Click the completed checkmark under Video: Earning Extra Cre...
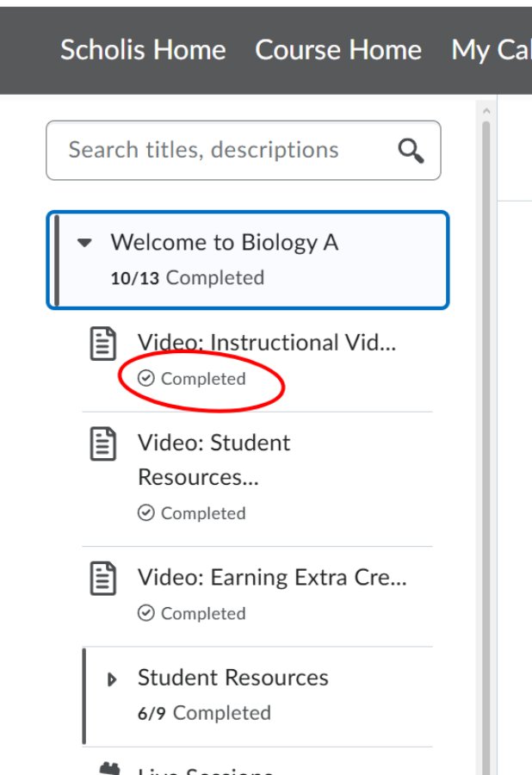The width and height of the screenshot is (532, 775). pos(145,613)
